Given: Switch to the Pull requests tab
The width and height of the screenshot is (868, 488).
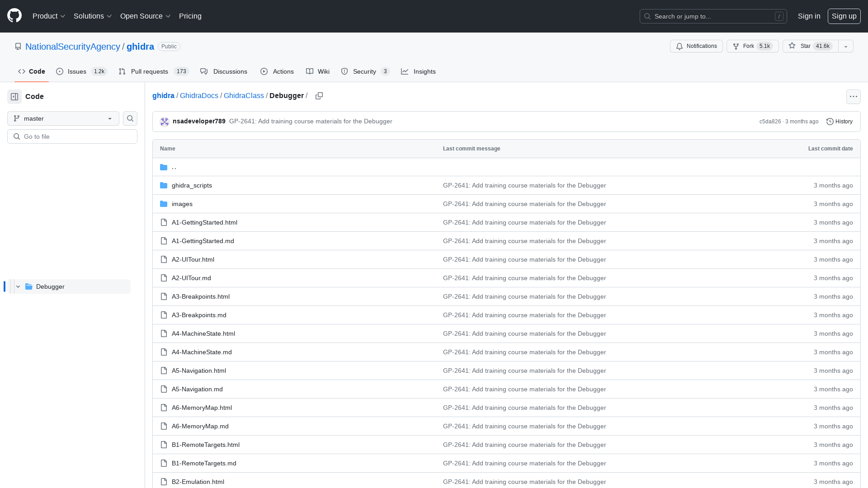Looking at the screenshot, I should [x=154, y=71].
